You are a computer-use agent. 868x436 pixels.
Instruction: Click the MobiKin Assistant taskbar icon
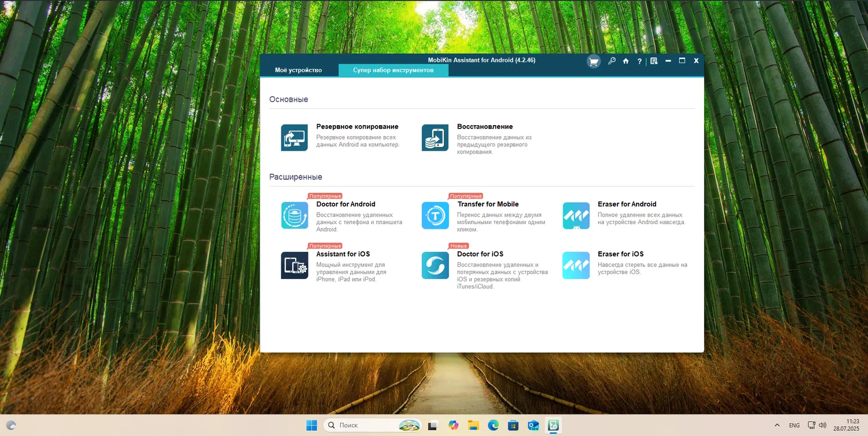coord(553,426)
